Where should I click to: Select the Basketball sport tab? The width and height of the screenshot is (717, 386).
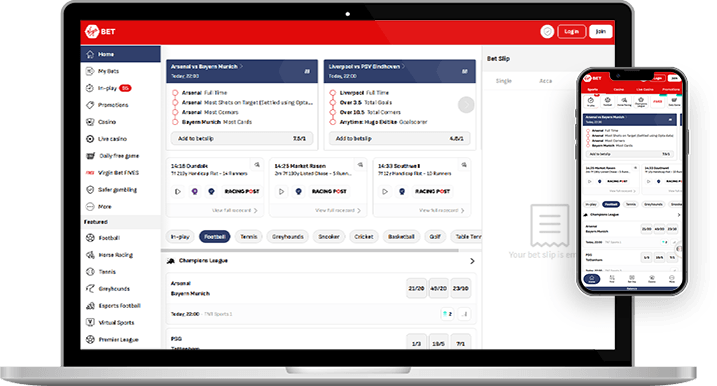(x=401, y=236)
